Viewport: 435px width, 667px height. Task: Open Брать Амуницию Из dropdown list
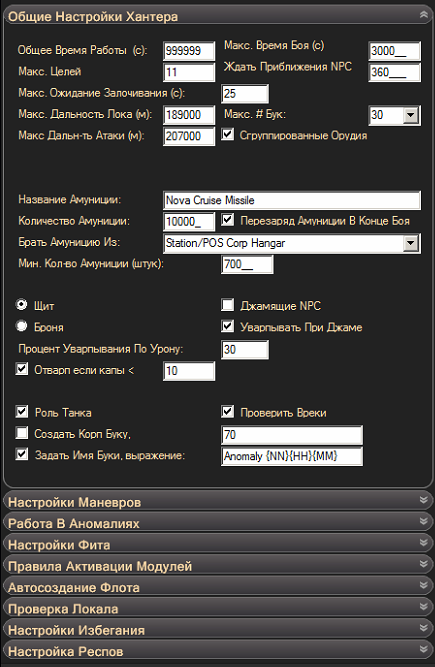coord(410,243)
